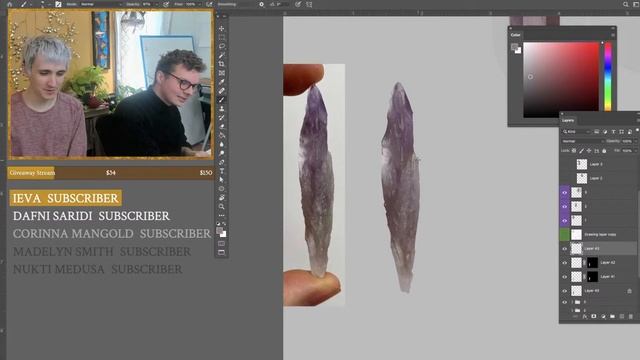640x360 pixels.
Task: Hide the Layer 42 eye icon
Action: (565, 263)
